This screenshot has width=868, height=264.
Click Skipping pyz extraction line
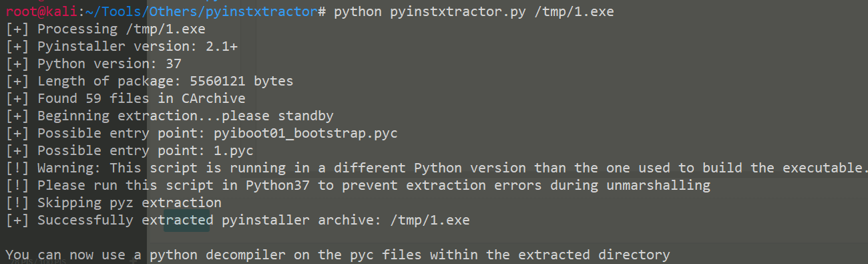114,203
